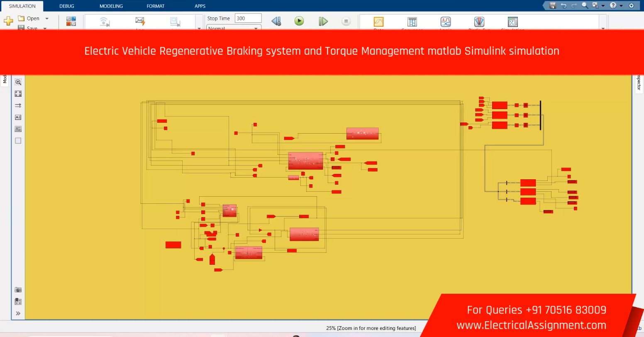
Task: Select the Fit to View palette icon
Action: point(18,94)
